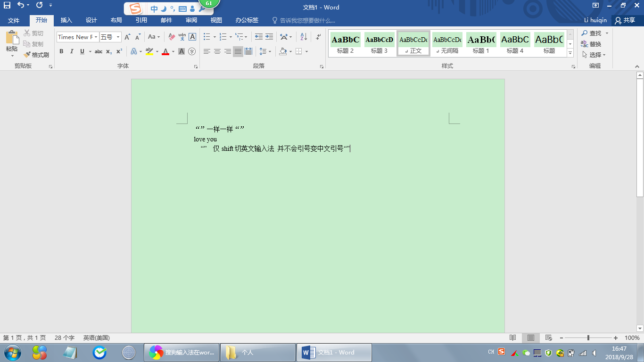Click the Format Painter (格式刷) button

[36, 55]
